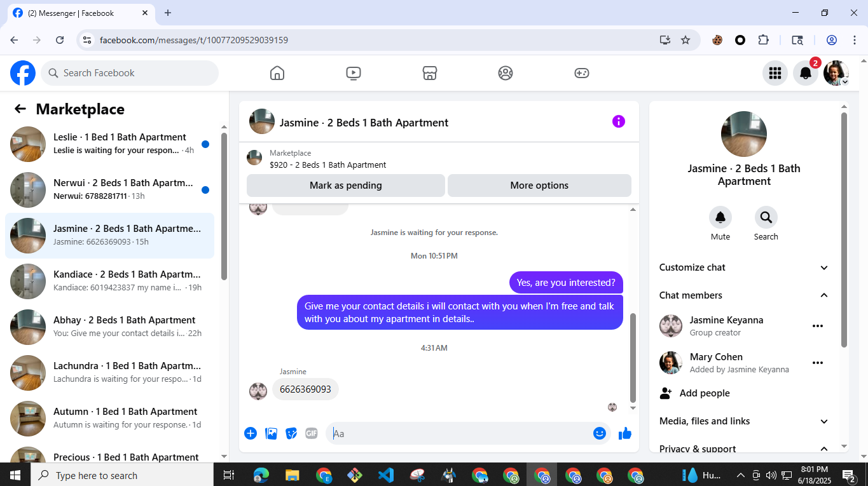Open the Gaming controller icon
Viewport: 868px width, 486px height.
pos(582,73)
